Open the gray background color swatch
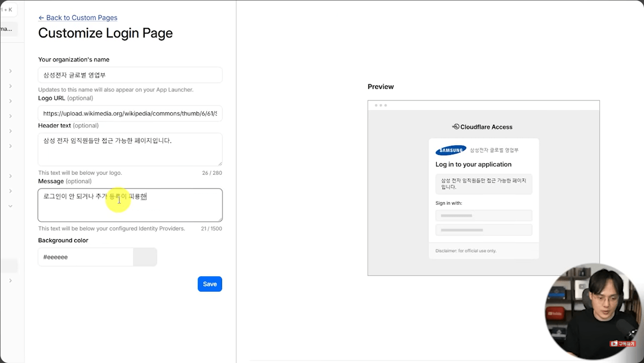 point(145,257)
